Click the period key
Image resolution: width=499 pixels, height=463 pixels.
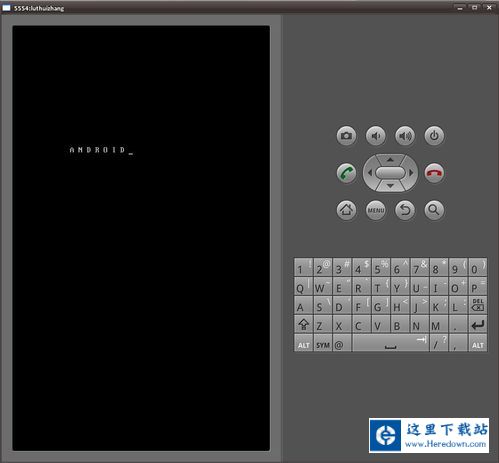click(458, 324)
